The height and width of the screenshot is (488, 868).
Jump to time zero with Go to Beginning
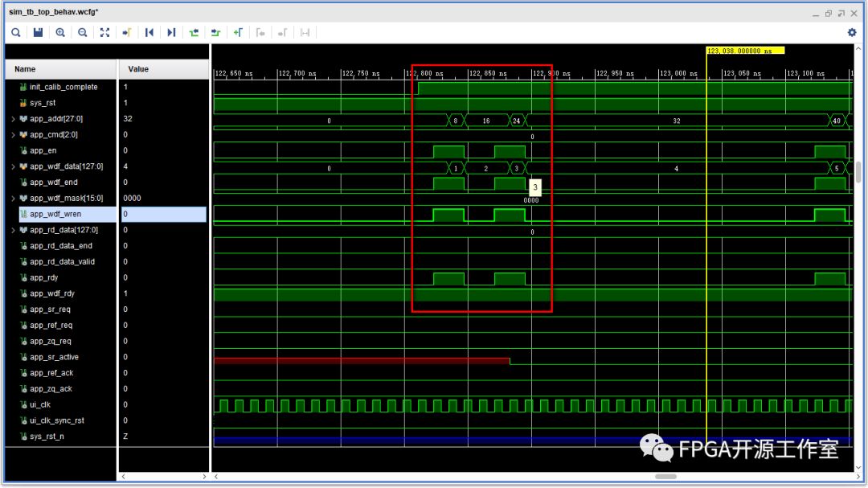point(149,32)
